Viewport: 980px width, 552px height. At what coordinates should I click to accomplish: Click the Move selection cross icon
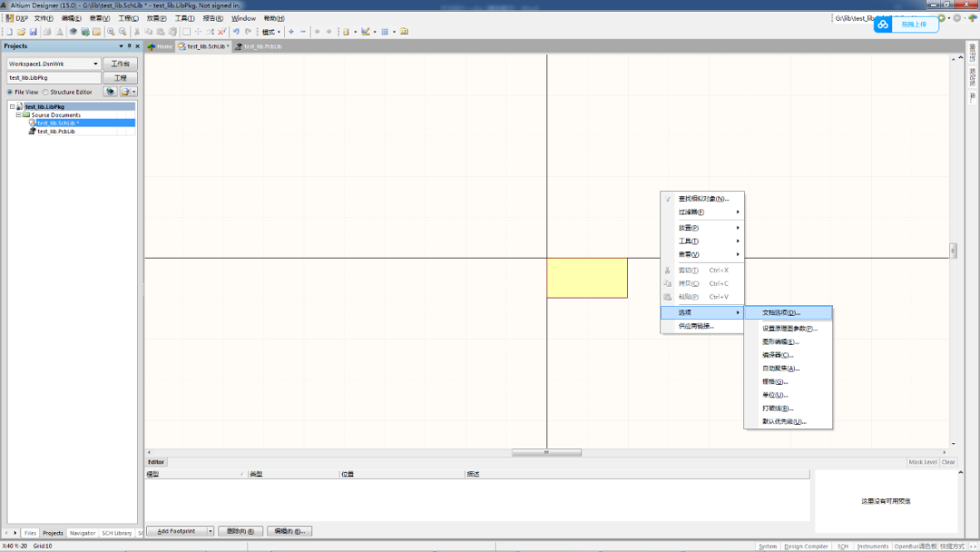(x=198, y=32)
